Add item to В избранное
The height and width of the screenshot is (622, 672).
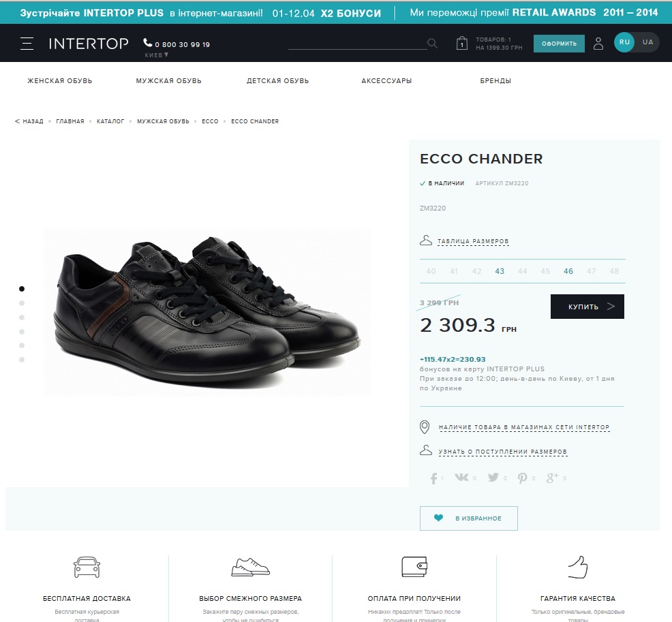pos(468,518)
